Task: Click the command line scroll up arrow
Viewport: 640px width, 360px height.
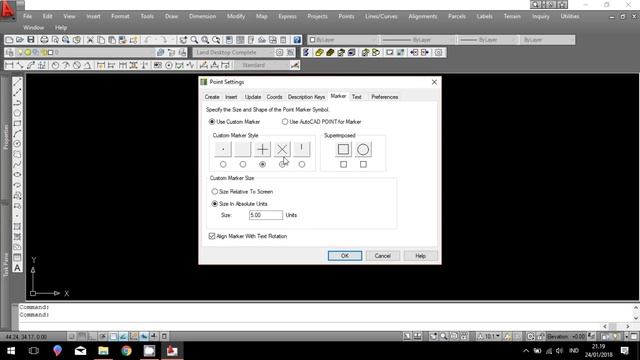Action: [636, 307]
